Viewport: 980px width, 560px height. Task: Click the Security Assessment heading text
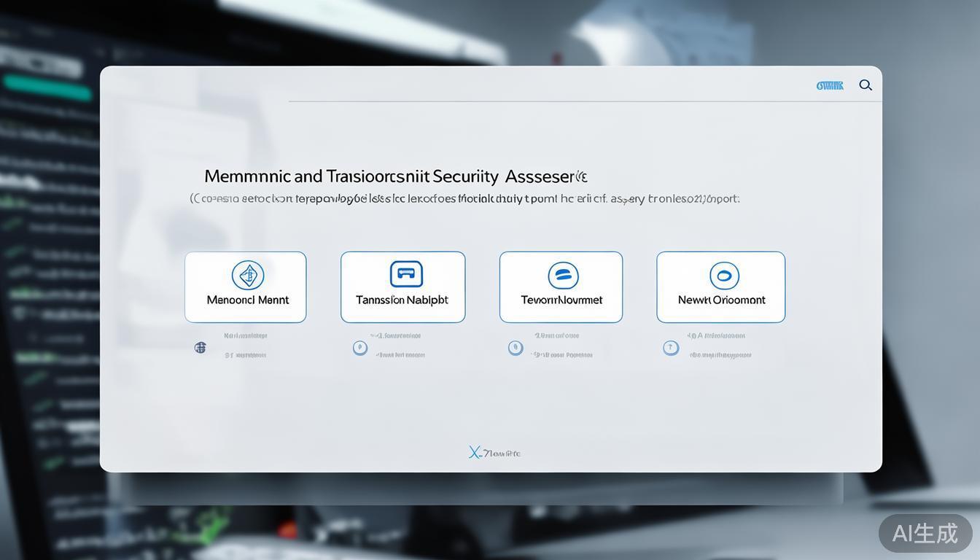pos(396,176)
